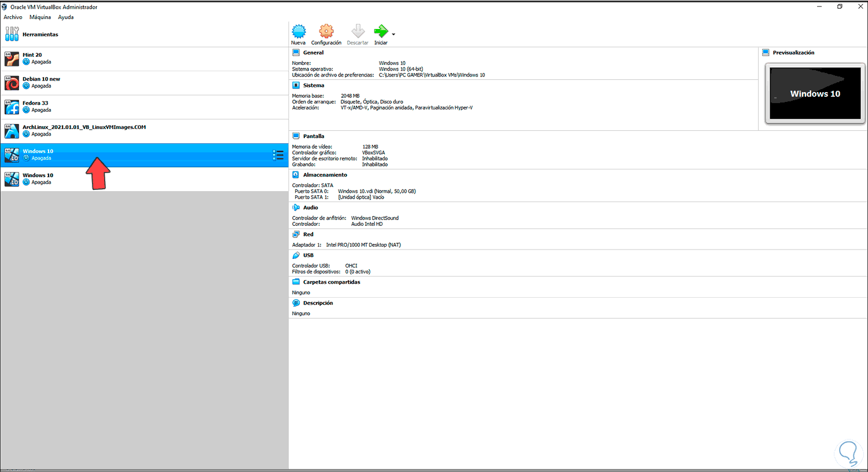Viewport: 868px width, 472px height.
Task: Click the Red section network icon
Action: click(296, 235)
